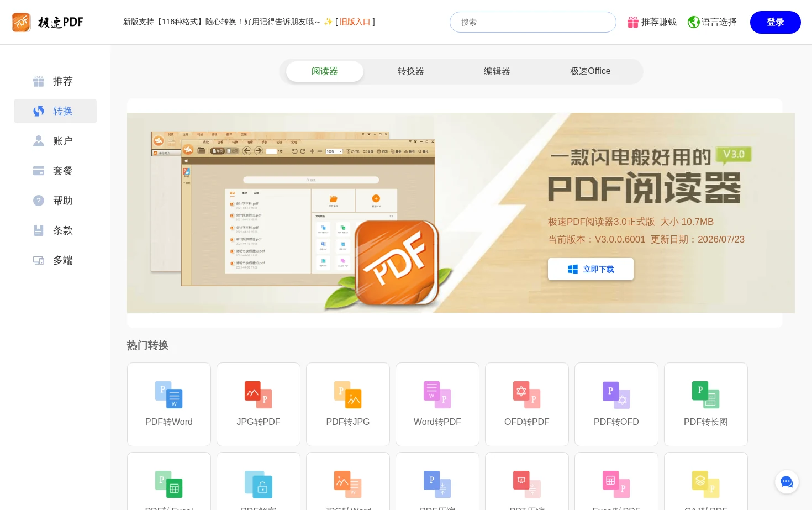Open the PDF压缩 compress icon
Viewport: 812px width, 510px height.
pos(437,485)
